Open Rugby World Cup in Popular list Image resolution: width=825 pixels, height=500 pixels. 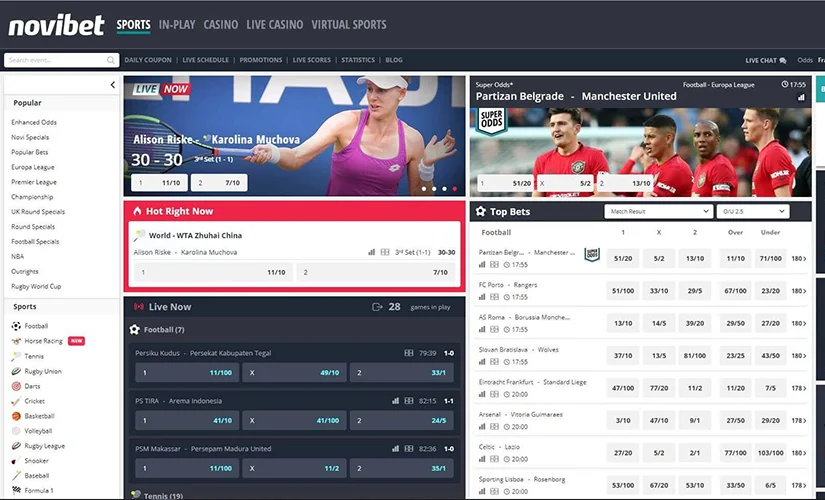coord(36,286)
